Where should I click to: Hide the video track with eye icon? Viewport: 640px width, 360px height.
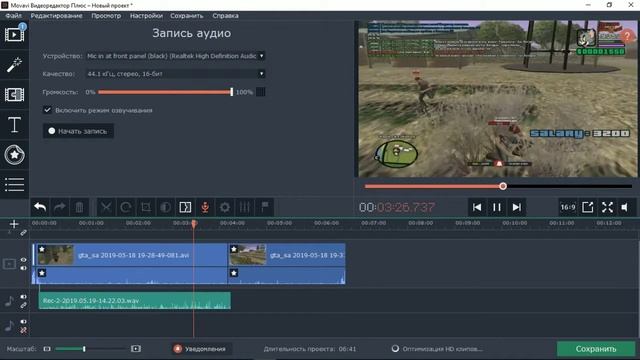[23, 260]
